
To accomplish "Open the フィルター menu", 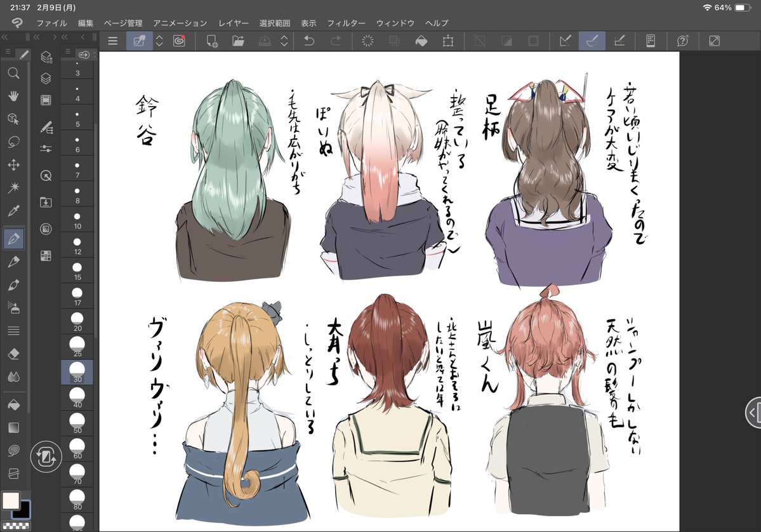I will 346,23.
